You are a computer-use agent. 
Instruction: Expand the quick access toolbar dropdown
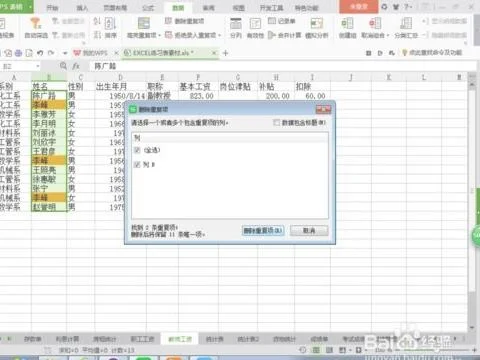(x=65, y=53)
